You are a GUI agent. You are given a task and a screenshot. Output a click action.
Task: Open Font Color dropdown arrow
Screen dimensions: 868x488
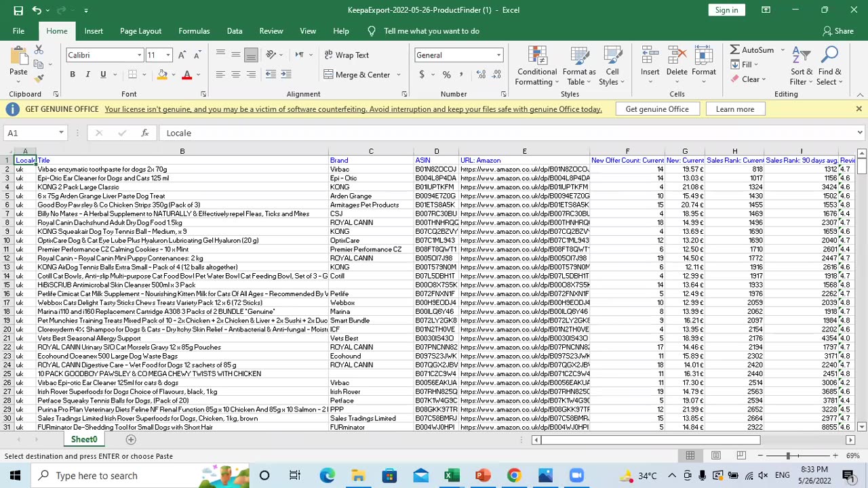[x=198, y=75]
